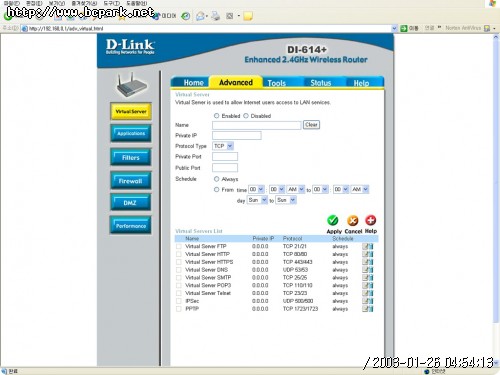The image size is (500, 375).
Task: Edit the Virtual Server FTP entry
Action: (x=365, y=246)
